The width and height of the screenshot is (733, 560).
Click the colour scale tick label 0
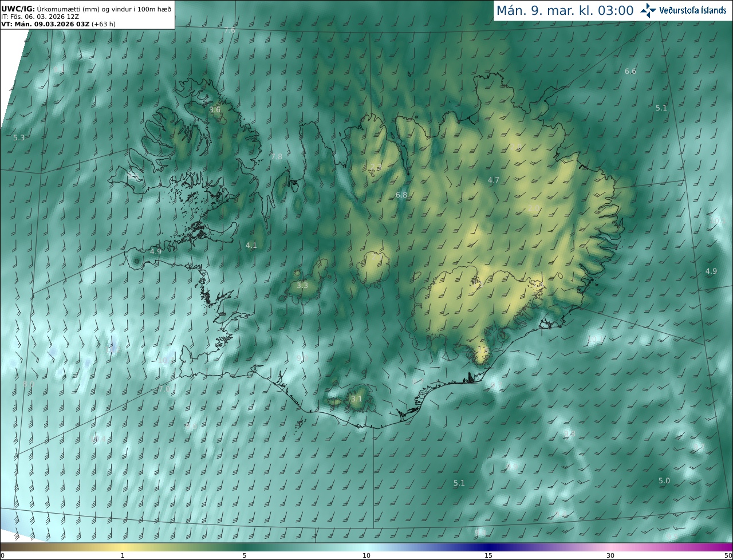pyautogui.click(x=2, y=555)
